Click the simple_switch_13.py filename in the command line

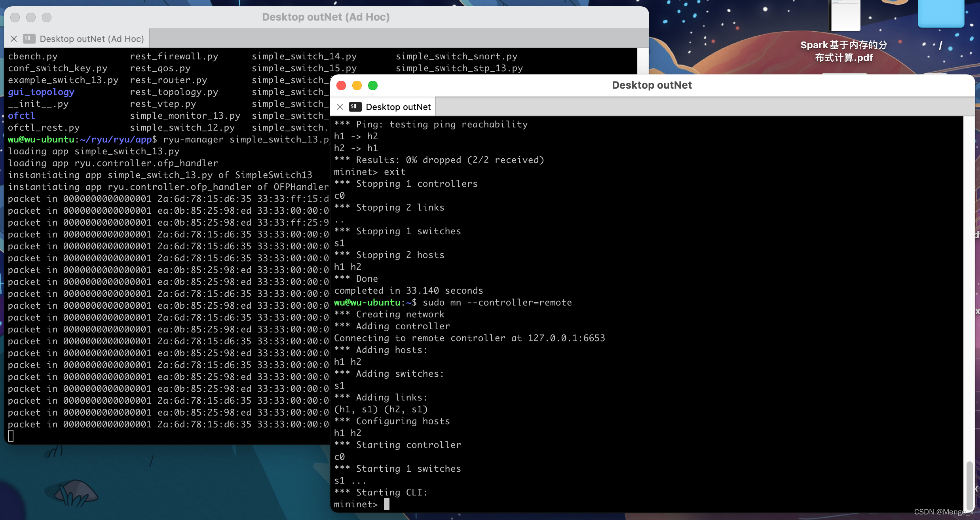tap(279, 139)
